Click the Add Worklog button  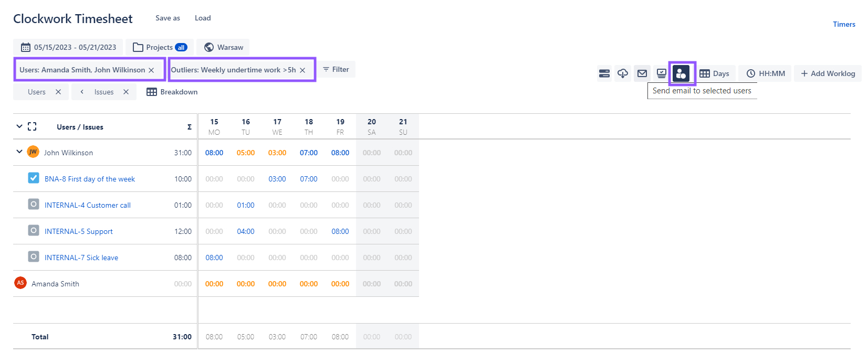click(828, 73)
